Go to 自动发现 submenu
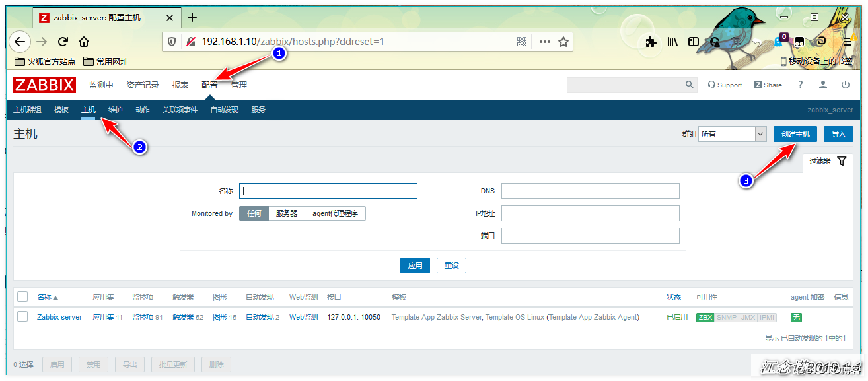 [x=225, y=110]
